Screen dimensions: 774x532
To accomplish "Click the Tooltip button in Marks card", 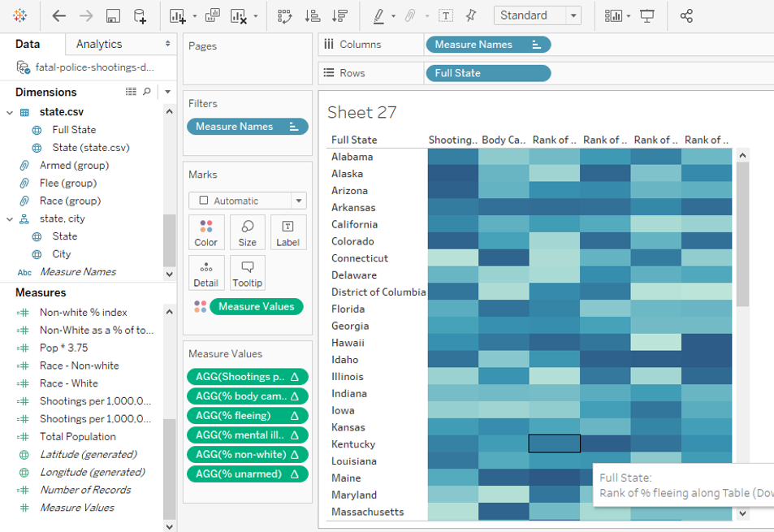I will [247, 273].
